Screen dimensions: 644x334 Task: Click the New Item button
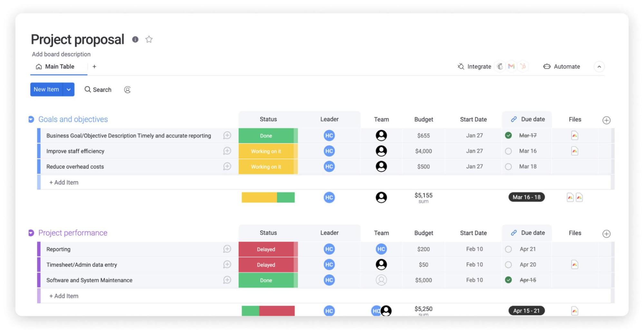[46, 90]
